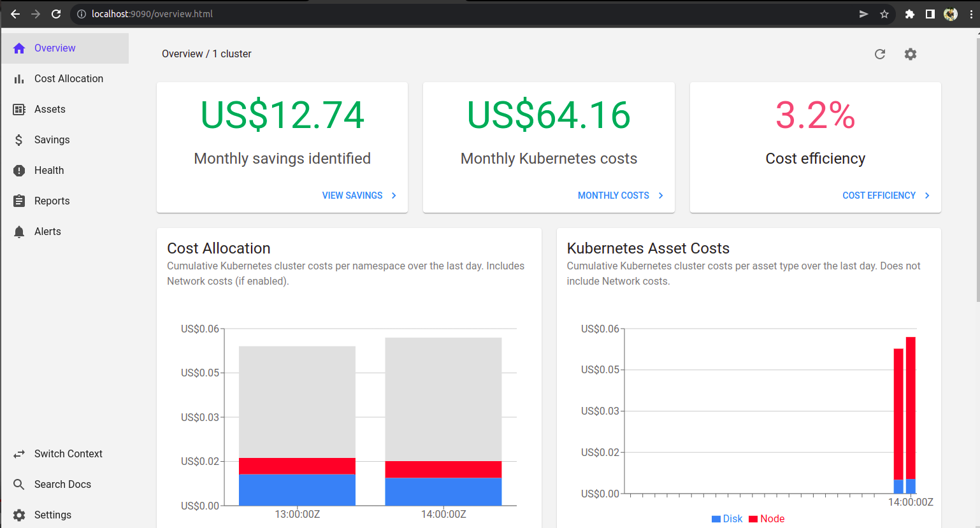
Task: Bookmark this page with the star icon
Action: pos(884,14)
